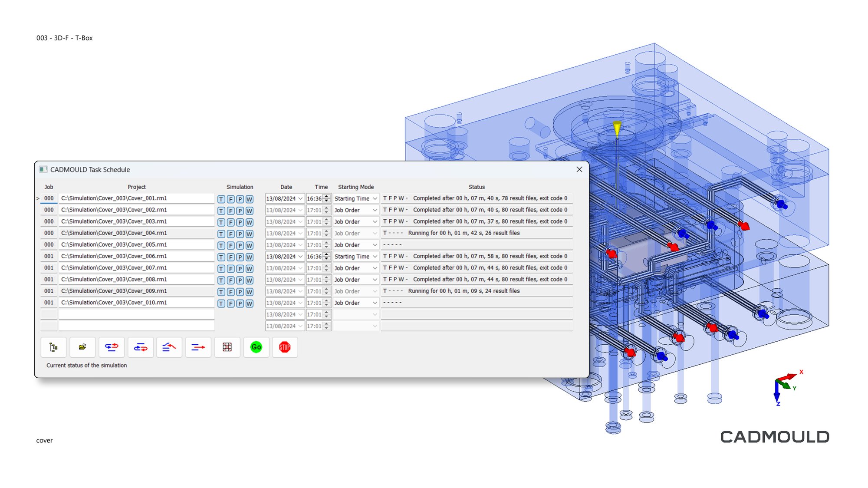Increase the time stepper for Cover_001
Image resolution: width=868 pixels, height=488 pixels.
[327, 196]
